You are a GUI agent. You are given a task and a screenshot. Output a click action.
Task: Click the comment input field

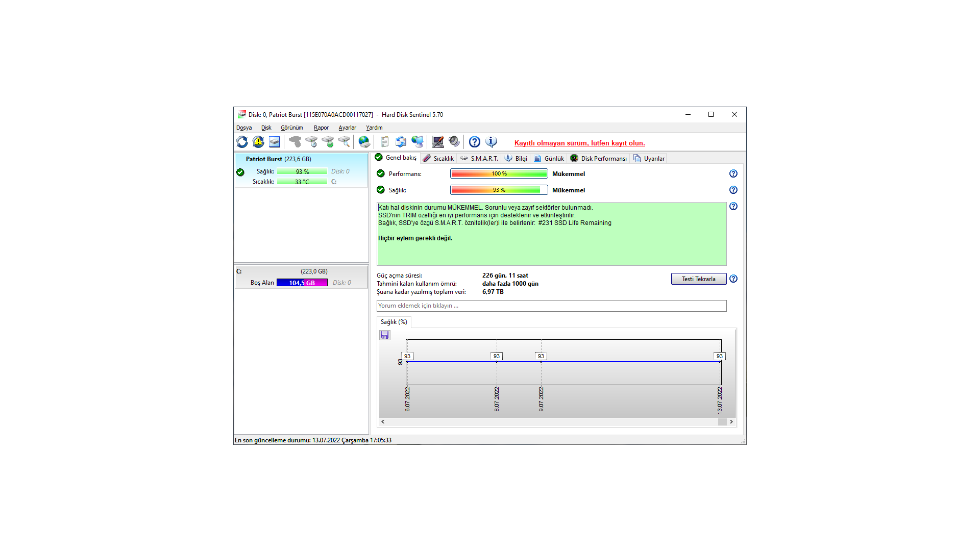click(551, 306)
